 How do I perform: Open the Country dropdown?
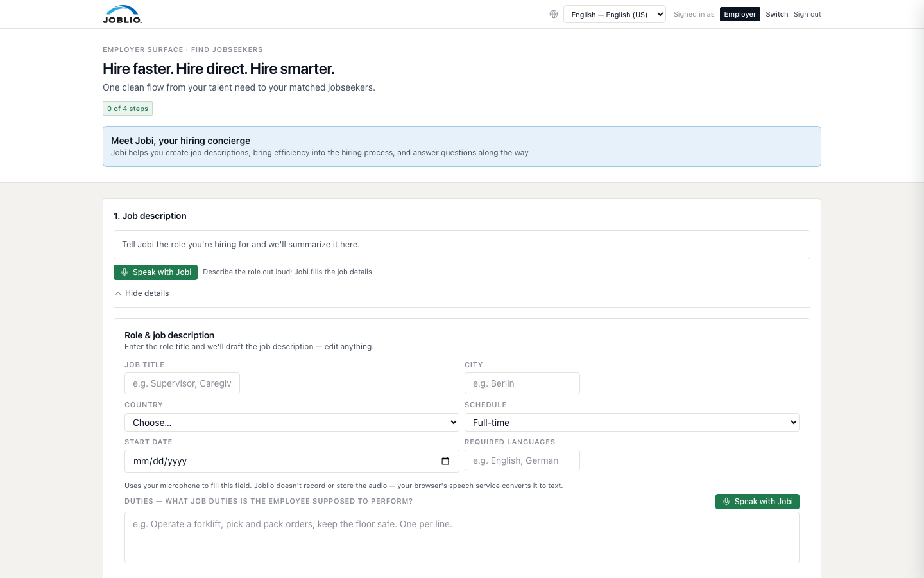coord(292,422)
